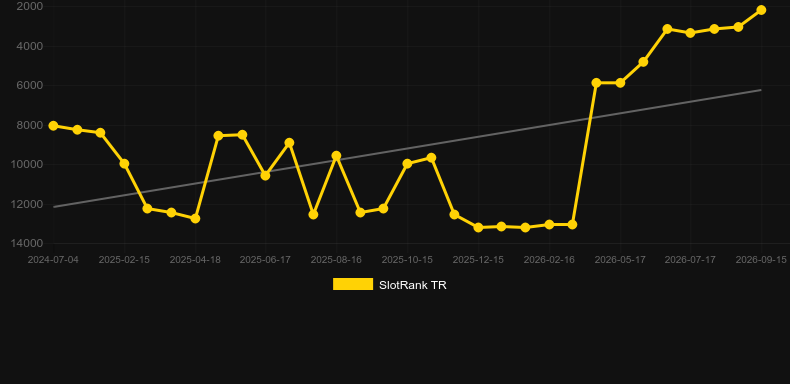Viewport: 790px width, 384px height.
Task: Click the yellow SlotRank TR legend swatch
Action: pos(353,284)
